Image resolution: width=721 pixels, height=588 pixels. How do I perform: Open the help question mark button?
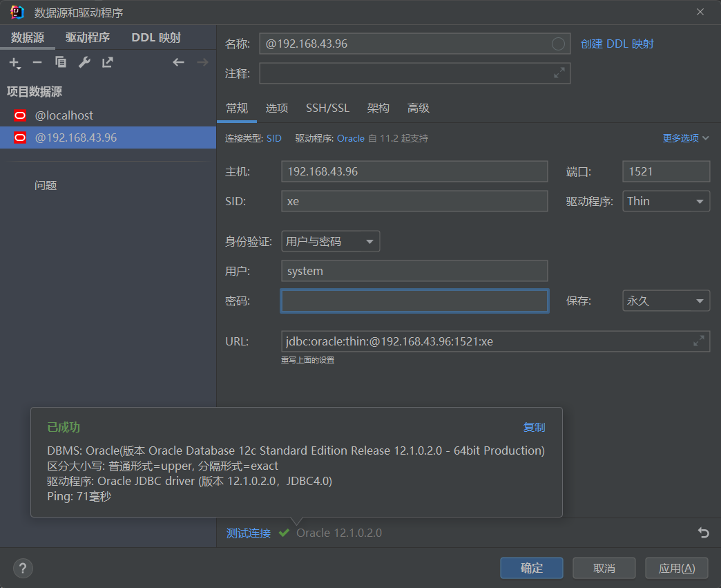(x=23, y=568)
